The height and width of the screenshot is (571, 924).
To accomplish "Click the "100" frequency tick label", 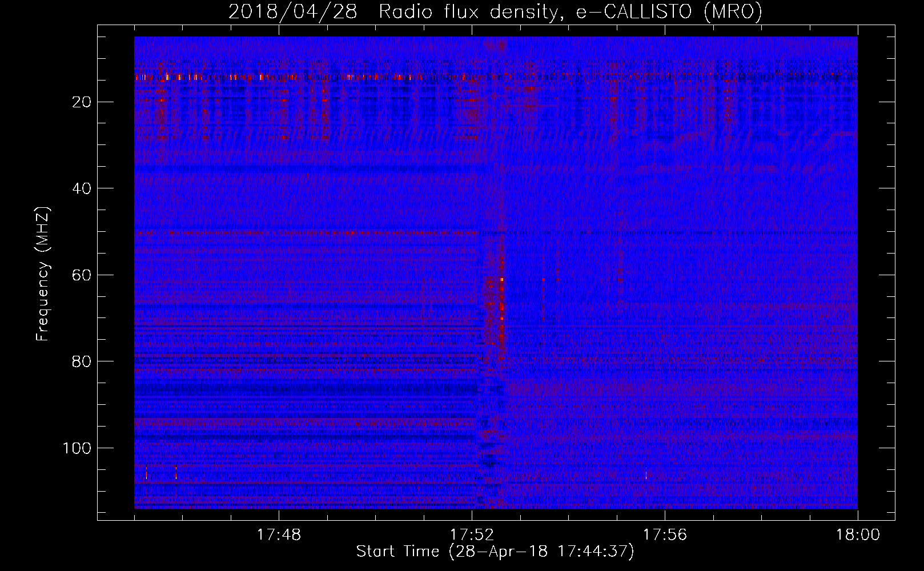I will click(x=77, y=448).
